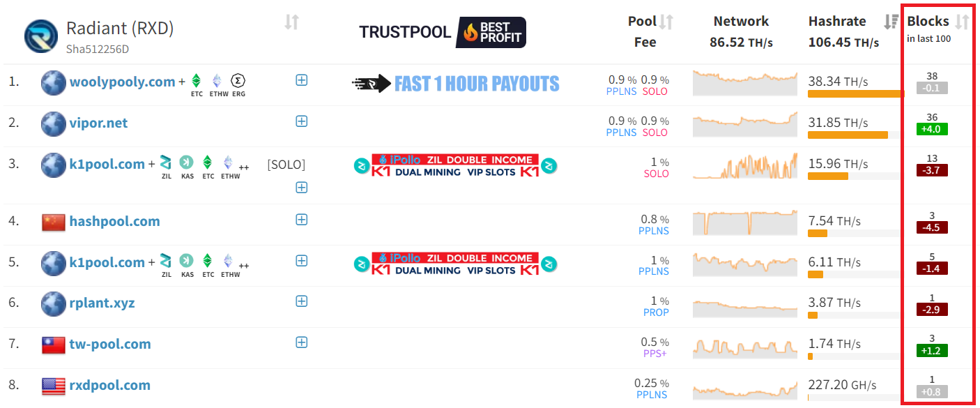Click the KAS coin icon in k1pool SOLO row
980x408 pixels.
187,163
